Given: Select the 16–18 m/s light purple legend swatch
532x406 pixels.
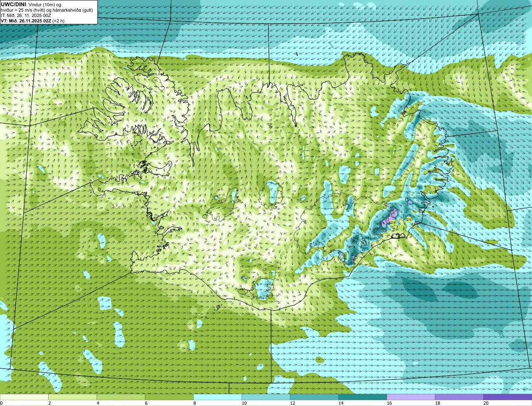Looking at the screenshot, I should [x=411, y=397].
